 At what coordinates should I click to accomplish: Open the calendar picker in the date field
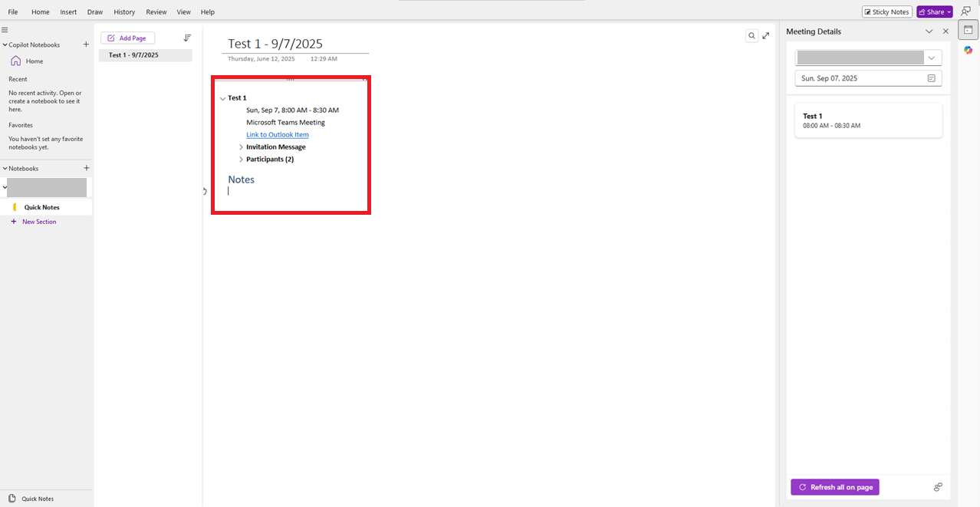[931, 77]
